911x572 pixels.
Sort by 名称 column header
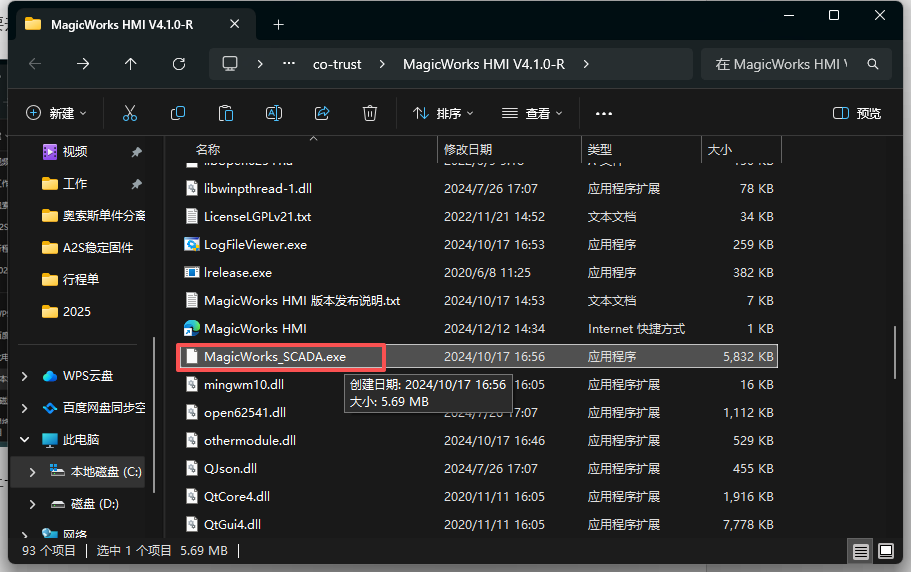[x=208, y=150]
